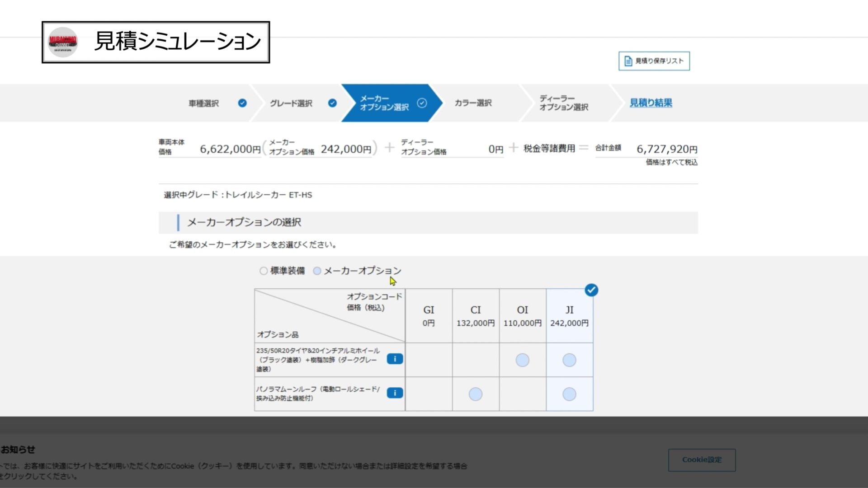Click blue checkmark badge above JI column

coord(591,290)
